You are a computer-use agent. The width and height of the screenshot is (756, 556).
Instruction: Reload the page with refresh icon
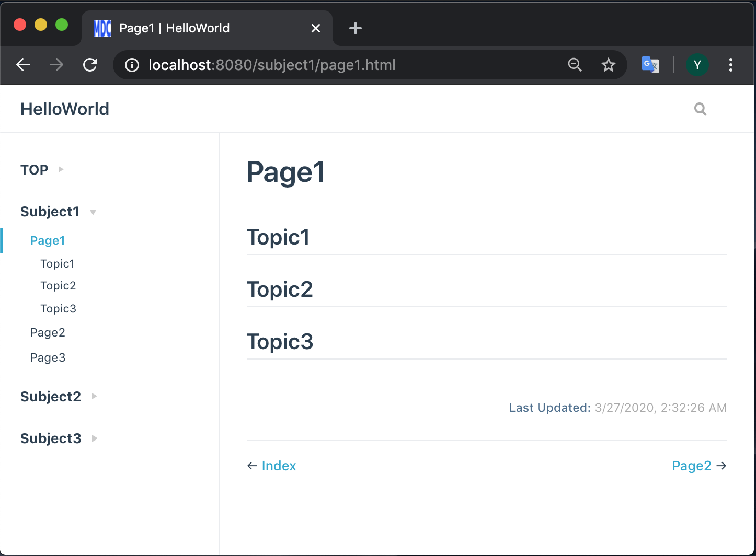(x=90, y=65)
